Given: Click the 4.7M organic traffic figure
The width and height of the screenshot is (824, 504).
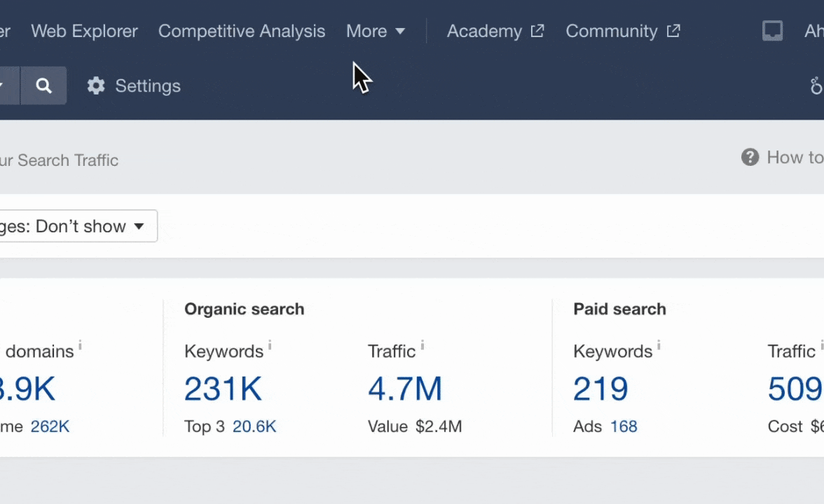Looking at the screenshot, I should 405,389.
